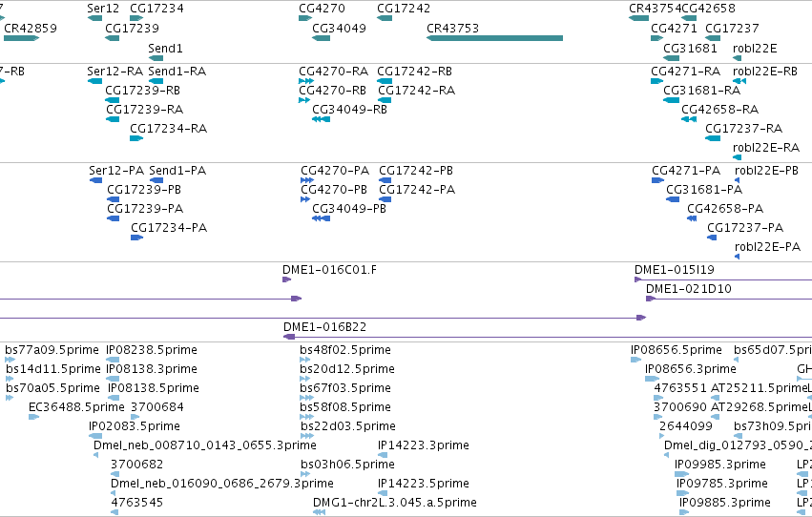The image size is (812, 517).
Task: Select the robl22E-RA transcript label
Action: 766,148
